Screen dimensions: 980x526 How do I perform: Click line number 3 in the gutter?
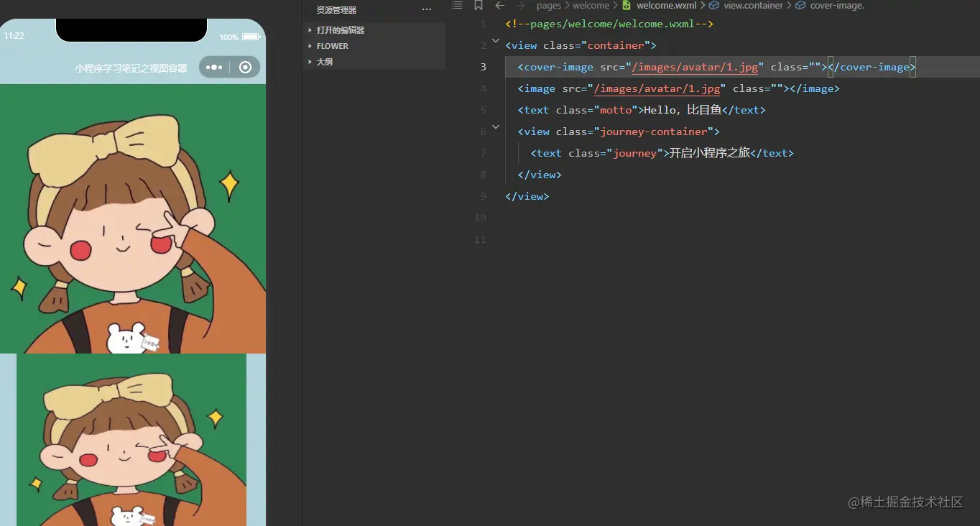484,67
